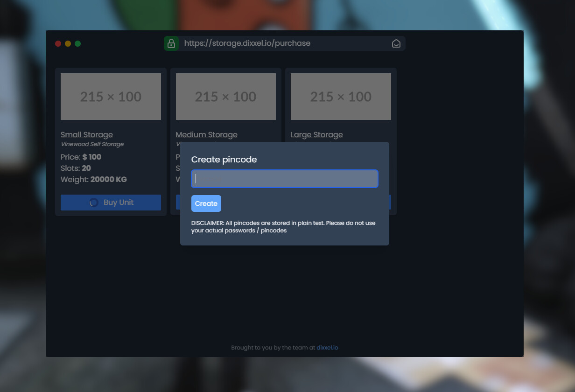575x392 pixels.
Task: Click the 'Weight: 20000 KG' text
Action: (93, 179)
